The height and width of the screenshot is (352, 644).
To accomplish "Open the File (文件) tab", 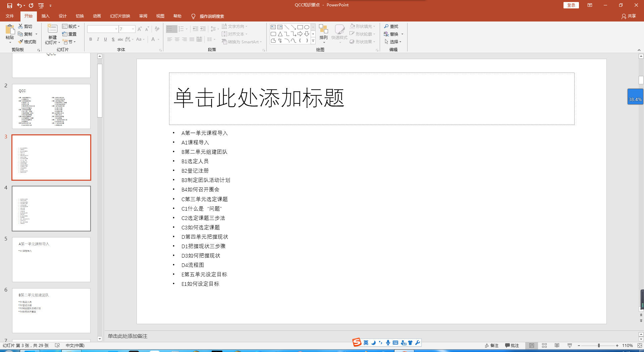I will pos(10,16).
